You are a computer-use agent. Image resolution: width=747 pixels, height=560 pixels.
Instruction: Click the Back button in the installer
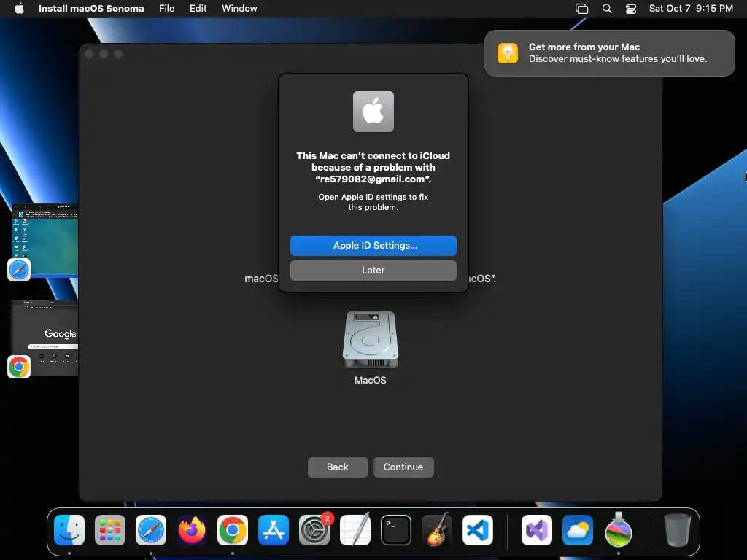(338, 467)
